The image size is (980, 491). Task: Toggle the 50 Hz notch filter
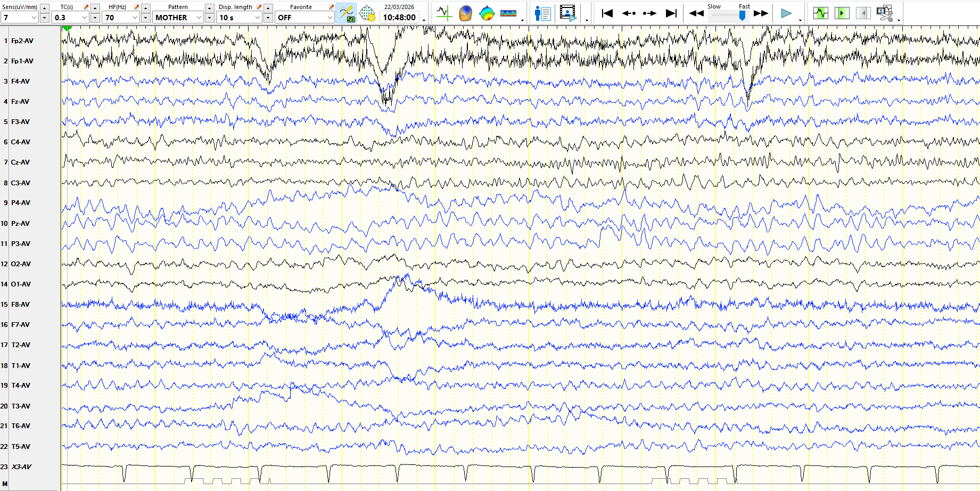(x=347, y=13)
